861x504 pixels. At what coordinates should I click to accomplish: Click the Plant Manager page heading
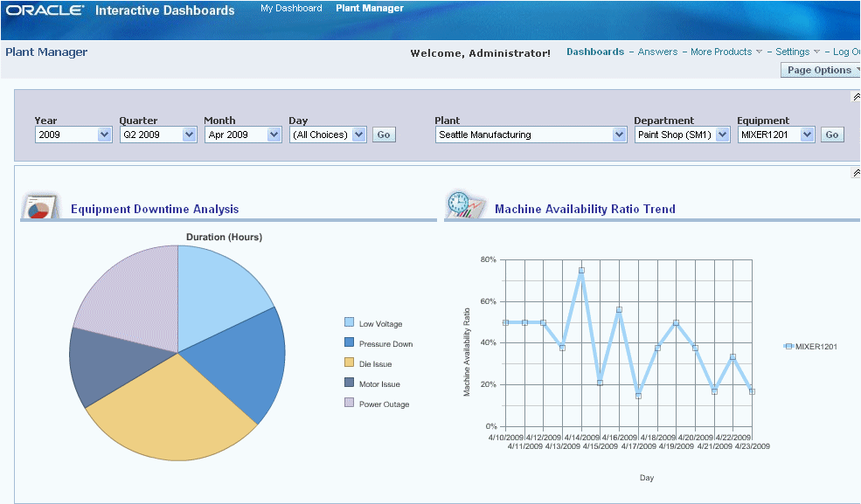pos(46,52)
